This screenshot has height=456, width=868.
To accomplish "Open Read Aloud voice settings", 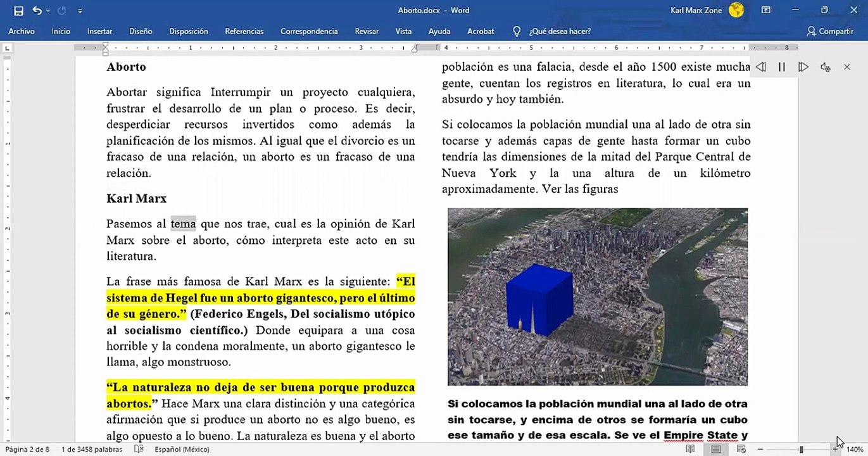I will tap(825, 66).
